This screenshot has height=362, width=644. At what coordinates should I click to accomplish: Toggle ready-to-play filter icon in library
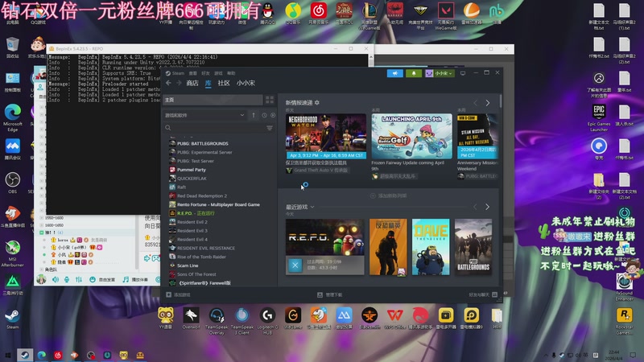273,115
